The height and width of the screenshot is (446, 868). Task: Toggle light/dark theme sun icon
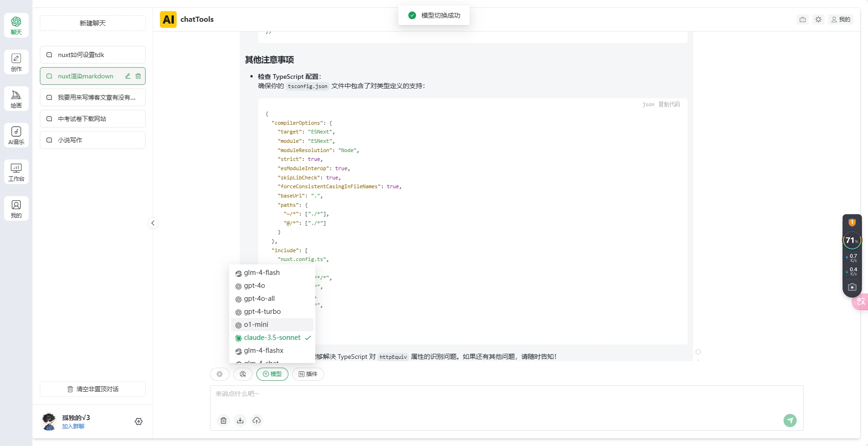point(818,19)
